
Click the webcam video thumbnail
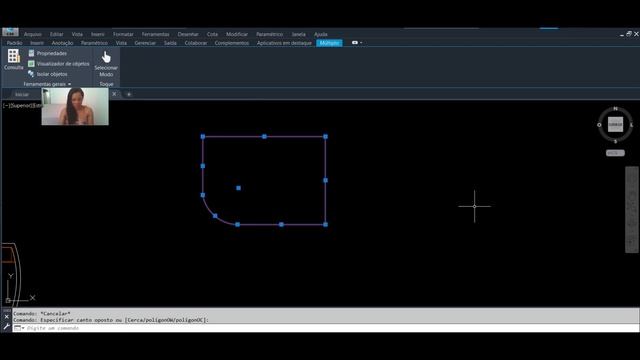(75, 107)
